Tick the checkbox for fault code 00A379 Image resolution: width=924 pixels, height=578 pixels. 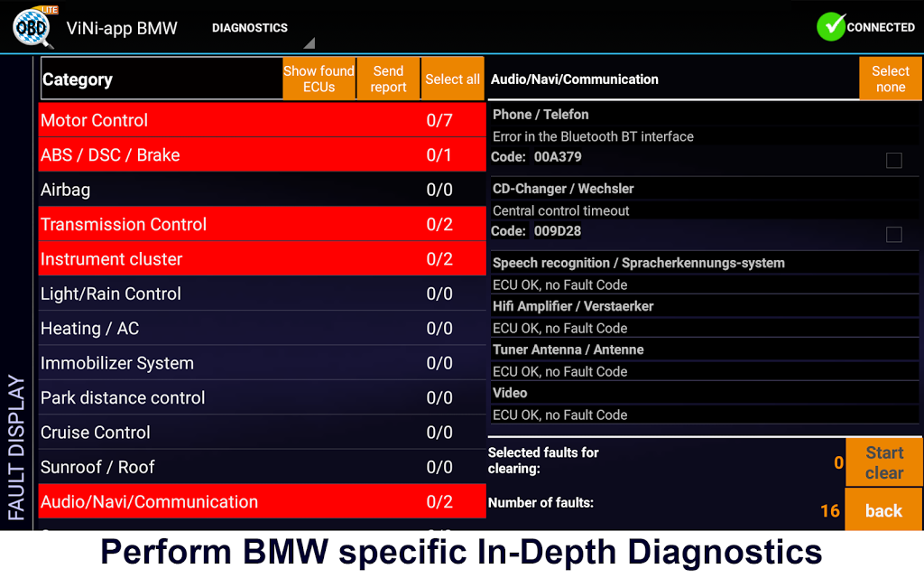pyautogui.click(x=893, y=161)
